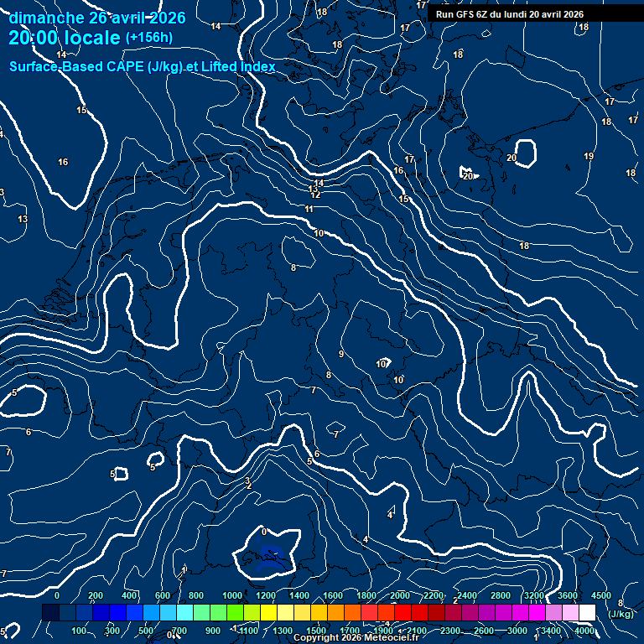Image resolution: width=644 pixels, height=644 pixels.
Task: Click the 'Surface-Based CAPE (J/kg) et Lifted Index' title
Action: (142, 66)
